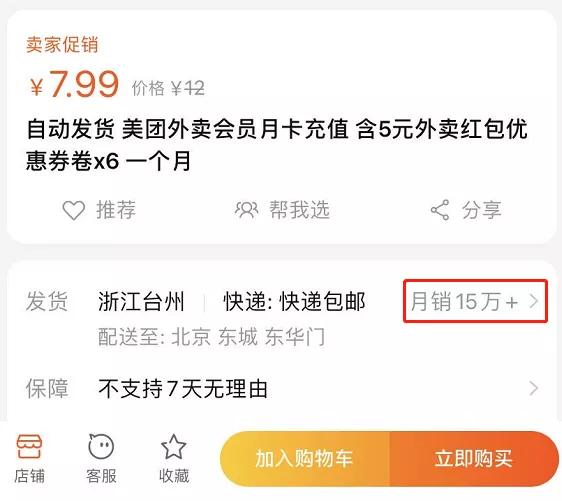Click 加入购物车 button
The height and width of the screenshot is (501, 562).
tap(304, 458)
